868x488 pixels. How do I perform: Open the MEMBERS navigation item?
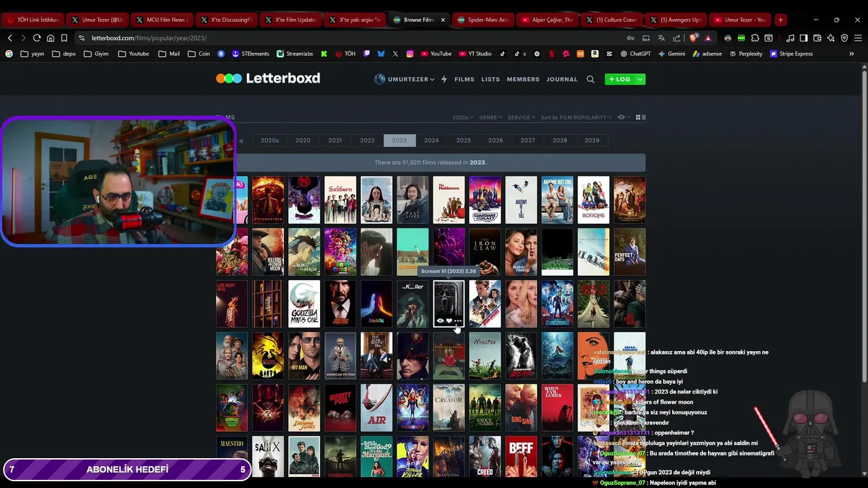524,79
